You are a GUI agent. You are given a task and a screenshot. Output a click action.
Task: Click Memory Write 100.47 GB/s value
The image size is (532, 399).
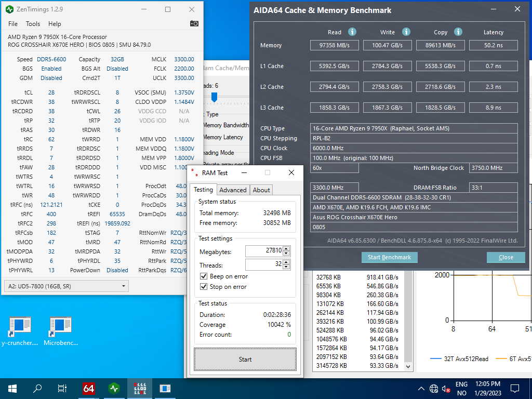click(387, 45)
